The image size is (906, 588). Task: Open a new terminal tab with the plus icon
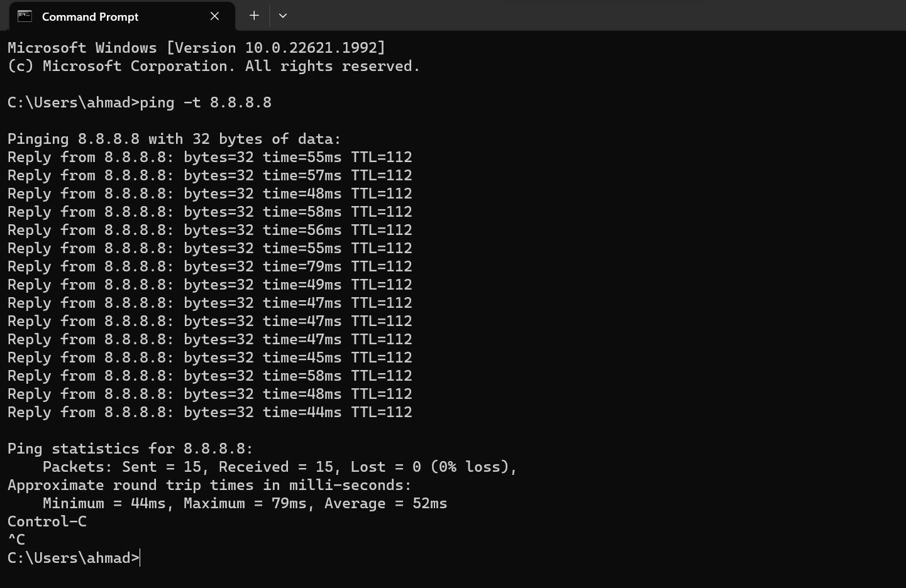253,15
